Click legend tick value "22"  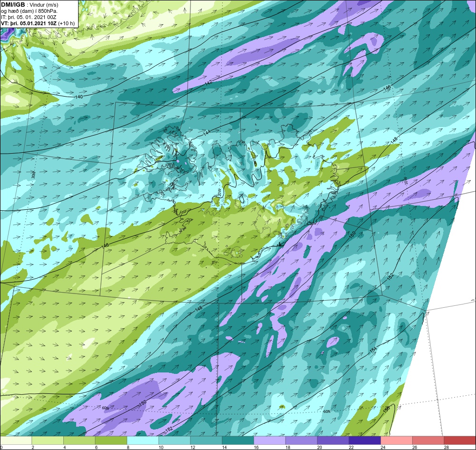[x=351, y=447]
